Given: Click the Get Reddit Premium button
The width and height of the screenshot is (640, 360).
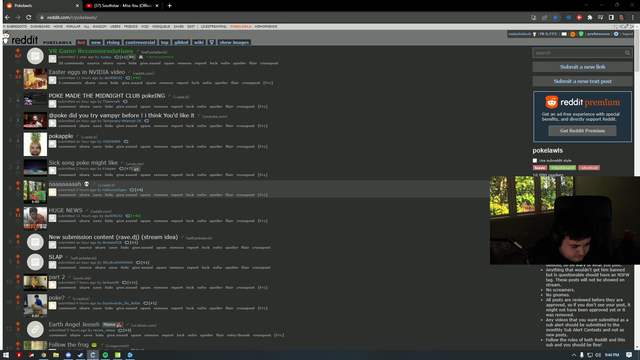Looking at the screenshot, I should click(582, 131).
